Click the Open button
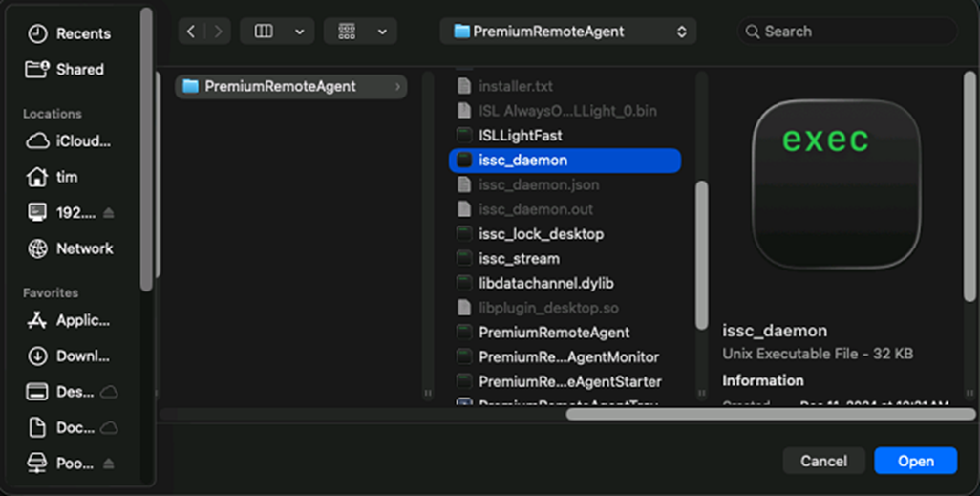Viewport: 980px width, 496px height. point(915,461)
